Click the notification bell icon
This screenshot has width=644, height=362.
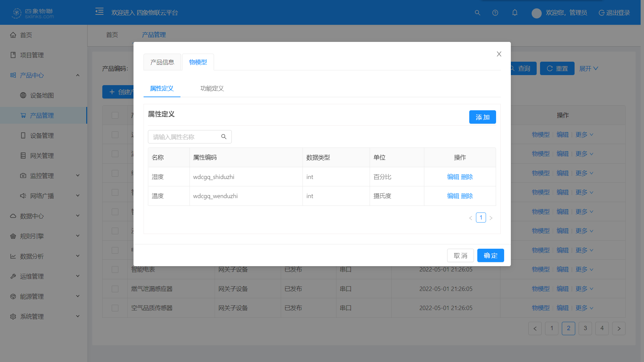coord(515,13)
